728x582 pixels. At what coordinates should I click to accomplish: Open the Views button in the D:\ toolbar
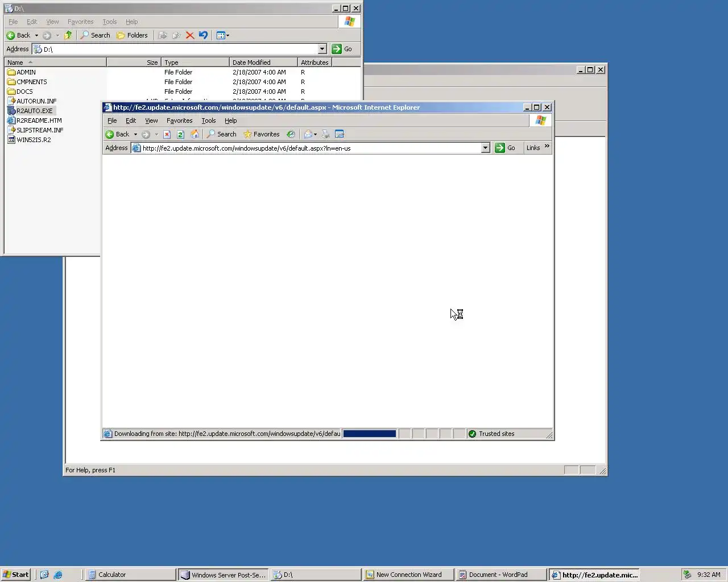(x=222, y=35)
